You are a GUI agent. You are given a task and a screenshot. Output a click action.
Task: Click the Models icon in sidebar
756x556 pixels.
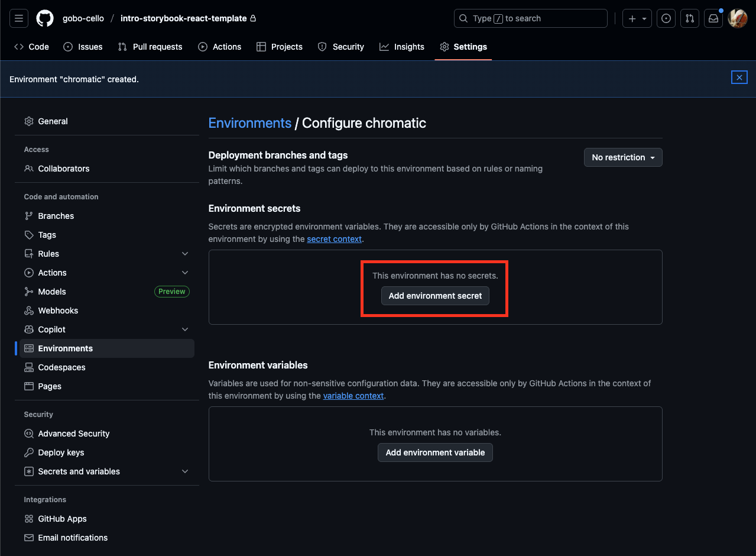[x=29, y=292]
